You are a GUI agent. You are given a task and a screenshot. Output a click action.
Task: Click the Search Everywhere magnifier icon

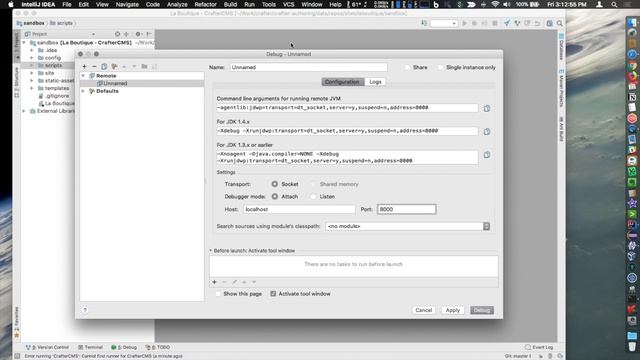(560, 23)
